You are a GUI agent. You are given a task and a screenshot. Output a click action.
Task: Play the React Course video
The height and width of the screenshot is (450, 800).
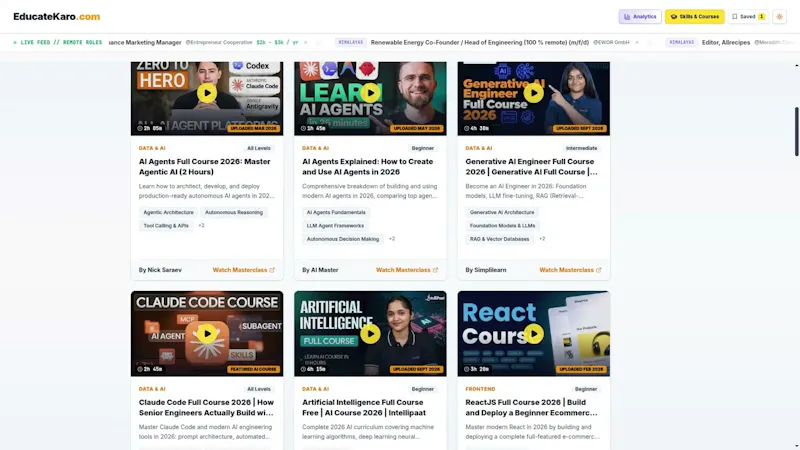point(534,334)
